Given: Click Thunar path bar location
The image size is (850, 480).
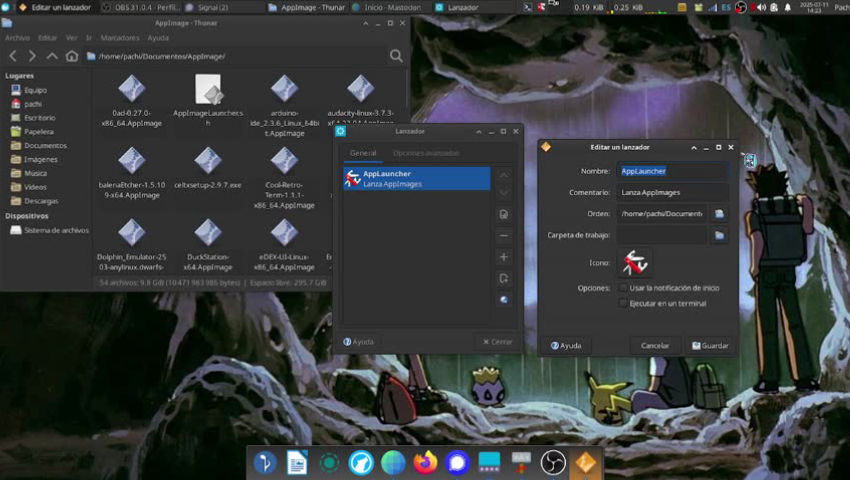Looking at the screenshot, I should click(x=162, y=56).
